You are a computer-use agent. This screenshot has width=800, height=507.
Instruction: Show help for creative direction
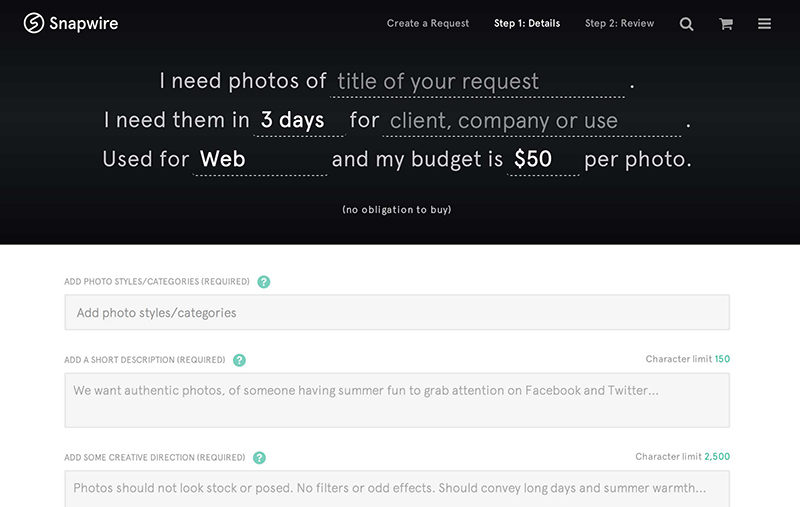point(259,458)
